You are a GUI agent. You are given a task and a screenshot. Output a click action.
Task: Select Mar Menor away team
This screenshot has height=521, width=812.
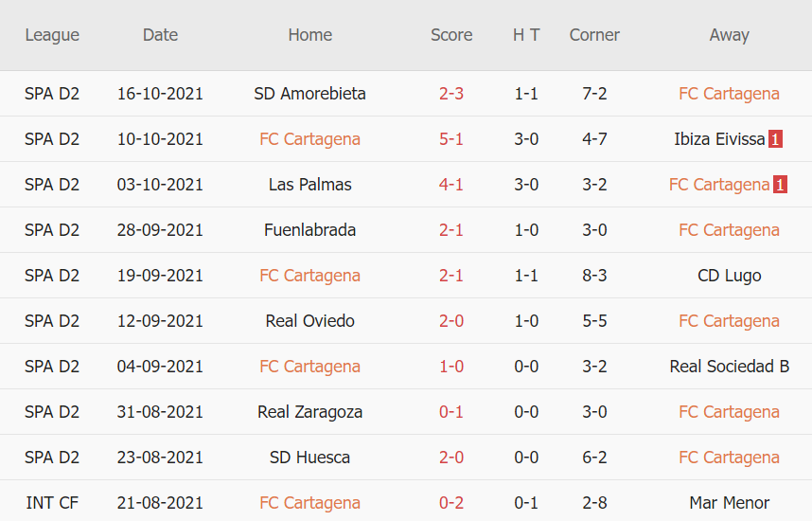729,503
